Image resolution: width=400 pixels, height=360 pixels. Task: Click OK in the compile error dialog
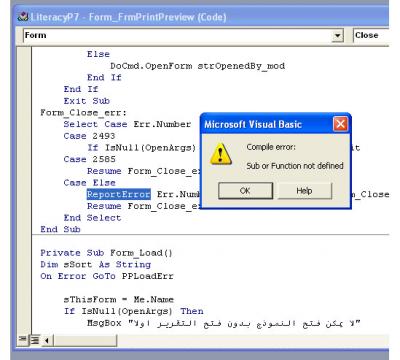(245, 191)
